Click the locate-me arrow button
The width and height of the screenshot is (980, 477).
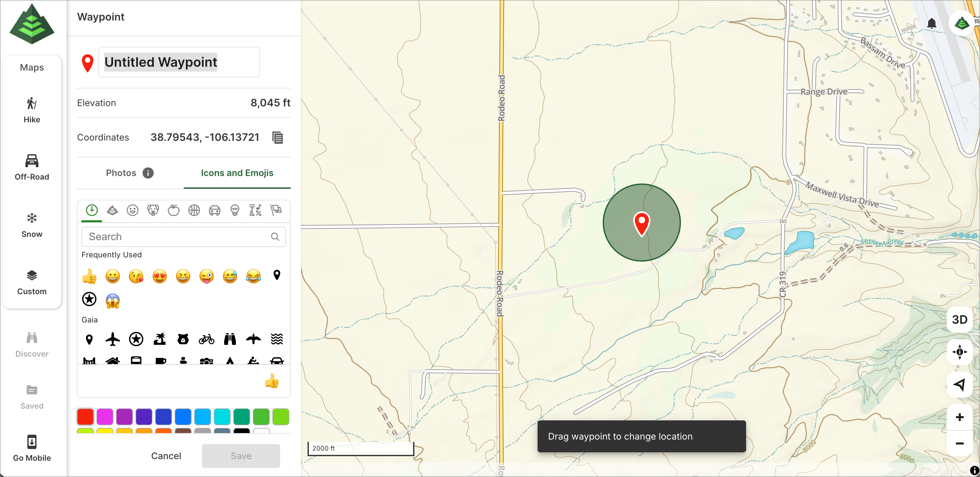click(x=959, y=384)
